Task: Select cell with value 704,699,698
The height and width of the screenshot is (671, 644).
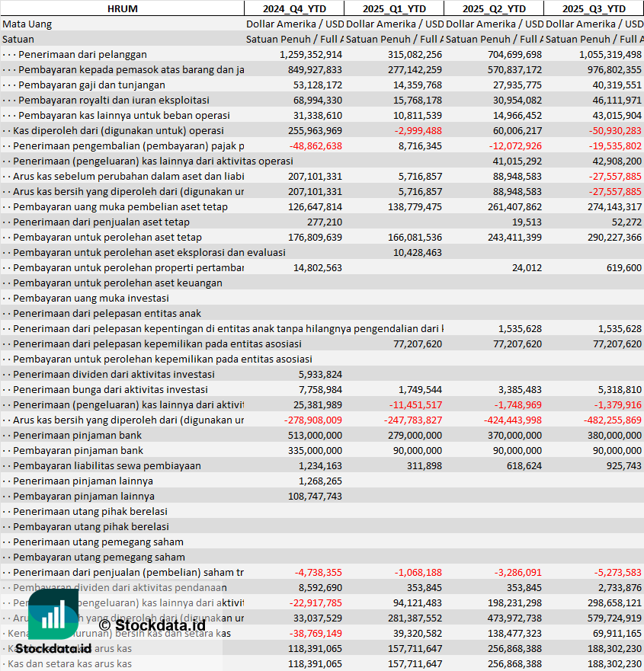Action: (x=514, y=55)
